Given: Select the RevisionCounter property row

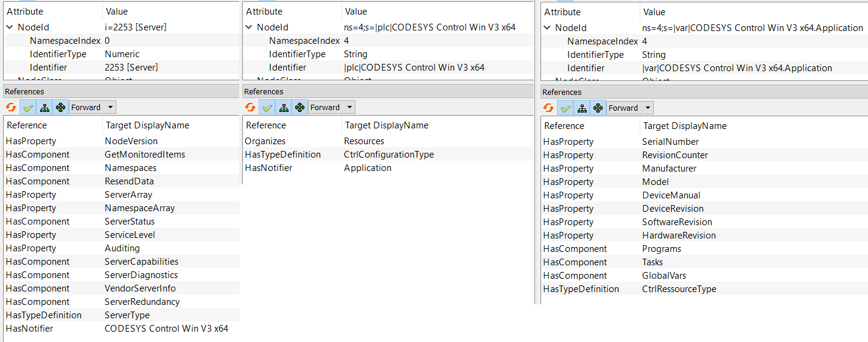Looking at the screenshot, I should [x=704, y=155].
